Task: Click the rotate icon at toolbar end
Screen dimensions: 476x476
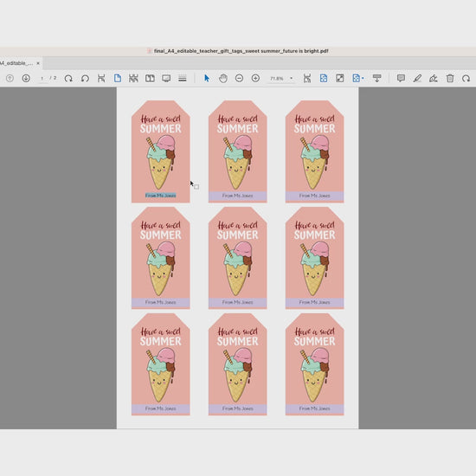Action: [x=466, y=78]
